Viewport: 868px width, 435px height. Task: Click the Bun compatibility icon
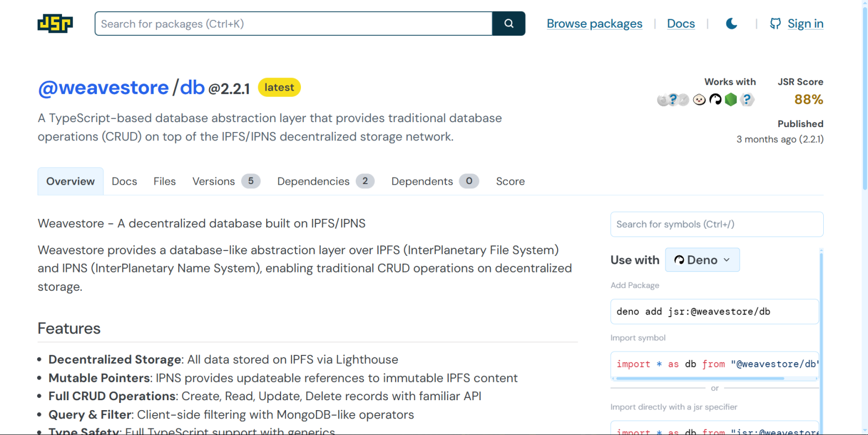coord(699,99)
